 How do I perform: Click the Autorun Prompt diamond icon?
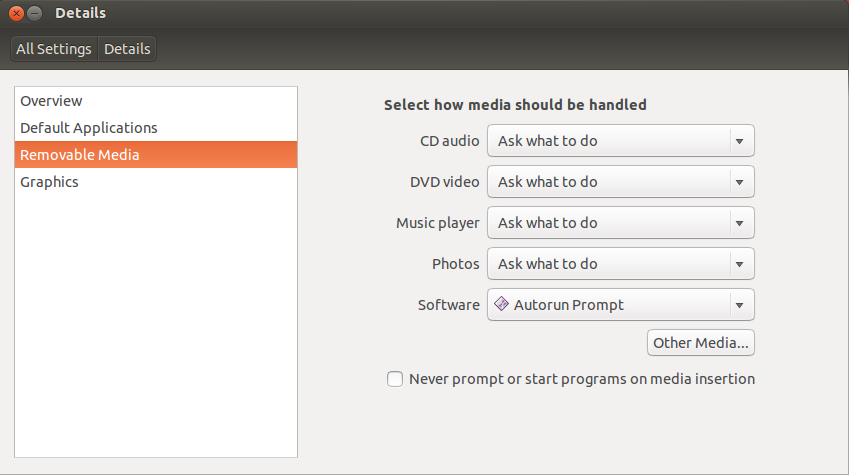(501, 304)
